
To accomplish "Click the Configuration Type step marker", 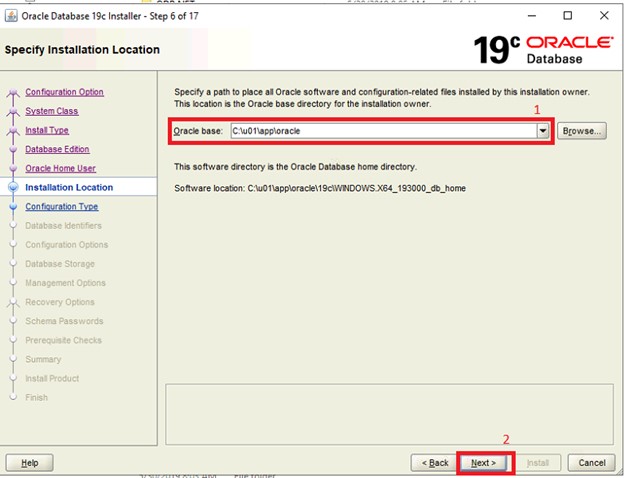I will point(13,207).
